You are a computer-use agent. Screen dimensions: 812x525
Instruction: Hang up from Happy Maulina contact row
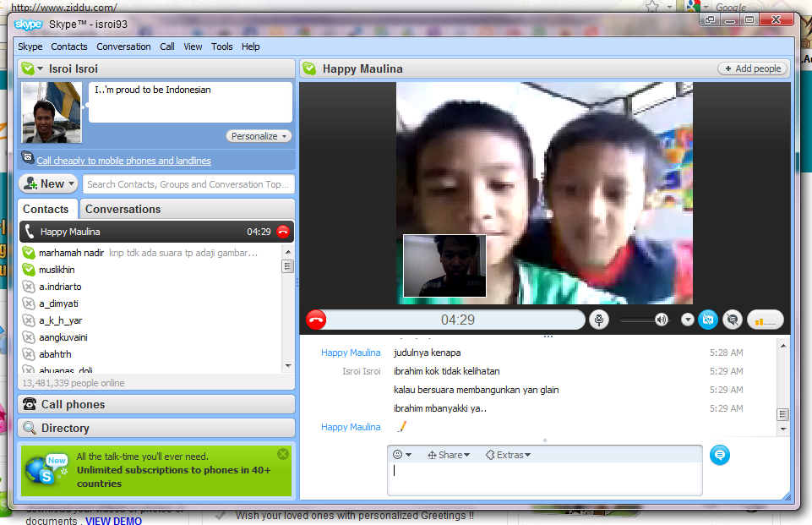click(283, 232)
